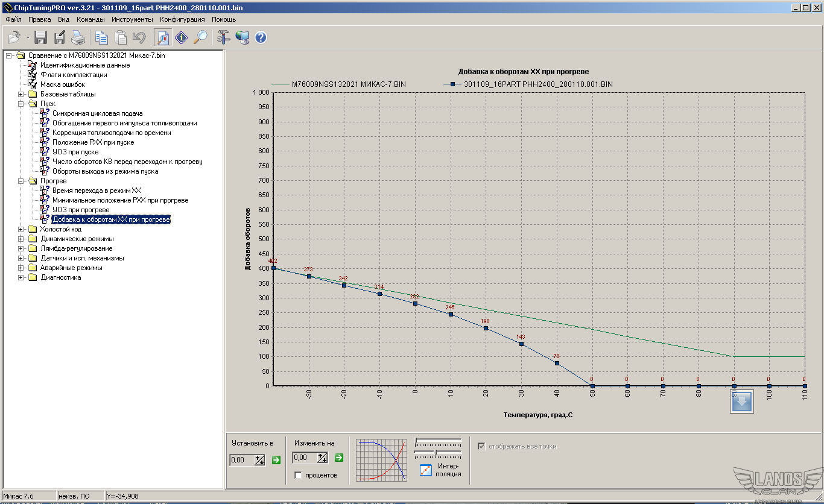Apply value with 'Установить в' green arrow

pos(276,460)
